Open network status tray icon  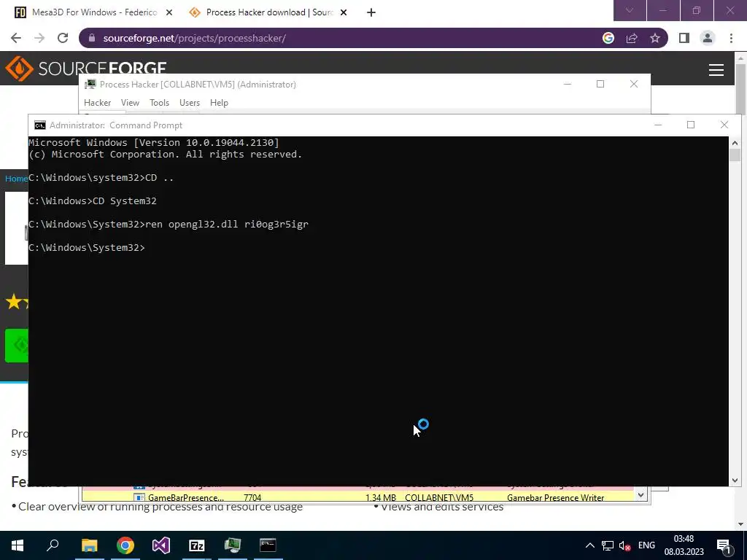608,545
